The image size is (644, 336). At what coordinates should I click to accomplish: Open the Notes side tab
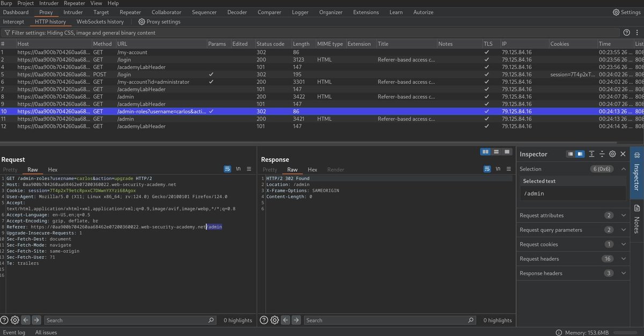click(x=637, y=218)
